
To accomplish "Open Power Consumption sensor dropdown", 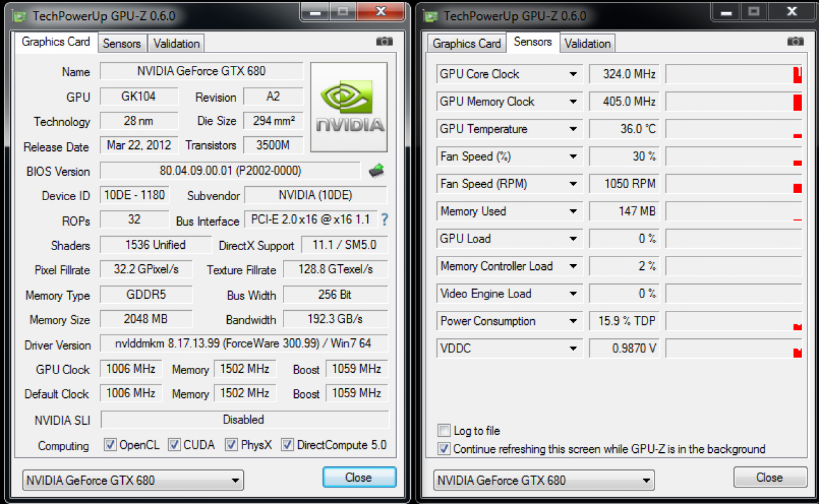I will pos(573,322).
